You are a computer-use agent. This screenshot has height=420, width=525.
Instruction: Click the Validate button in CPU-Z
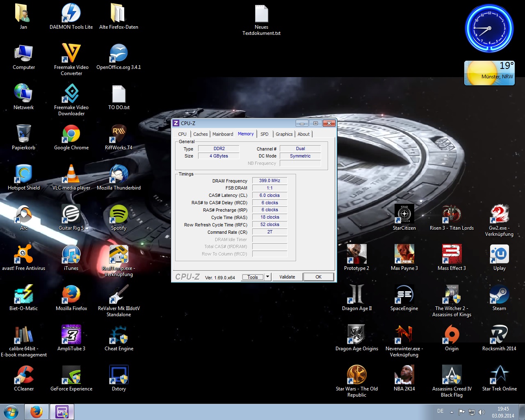click(x=287, y=277)
